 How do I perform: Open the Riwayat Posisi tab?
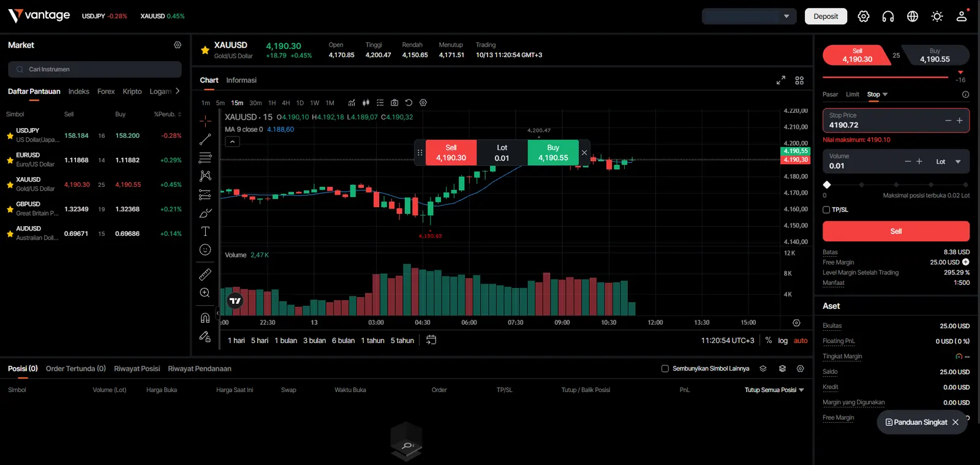point(137,369)
